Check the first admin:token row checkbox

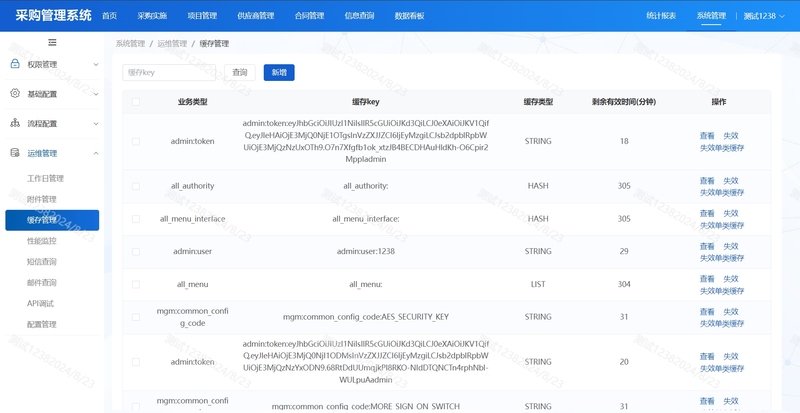click(136, 141)
